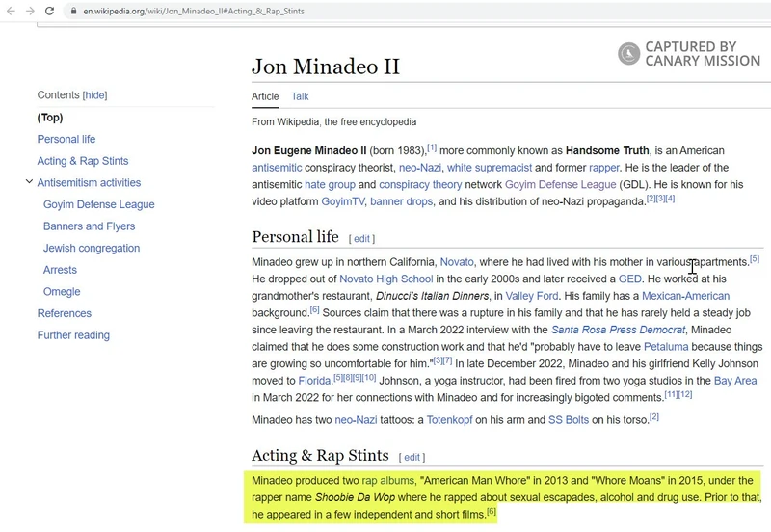Viewport: 771px width, 532px height.
Task: Click citation [11] after bigoted comments
Action: 671,394
